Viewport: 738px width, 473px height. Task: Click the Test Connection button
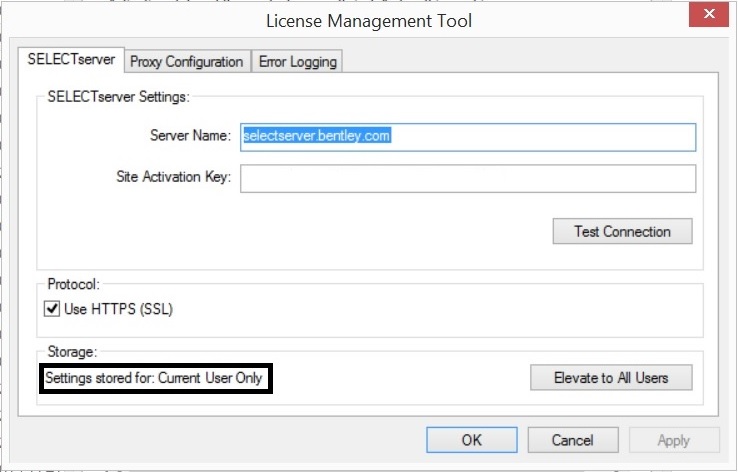click(x=622, y=231)
